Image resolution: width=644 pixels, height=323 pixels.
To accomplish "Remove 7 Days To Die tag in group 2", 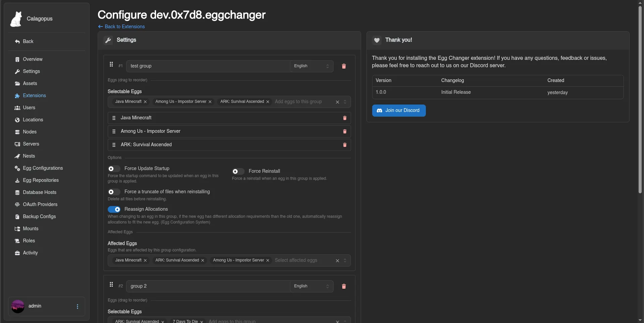I will pos(202,322).
